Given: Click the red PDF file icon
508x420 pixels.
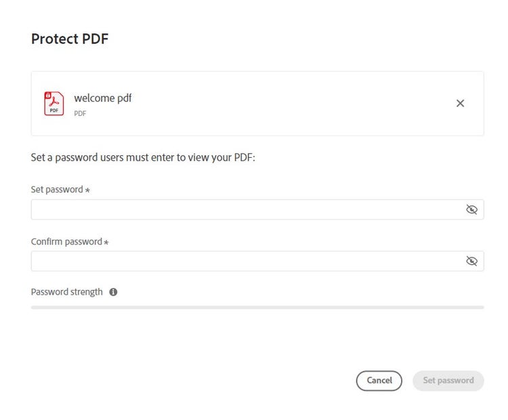Looking at the screenshot, I should (54, 104).
